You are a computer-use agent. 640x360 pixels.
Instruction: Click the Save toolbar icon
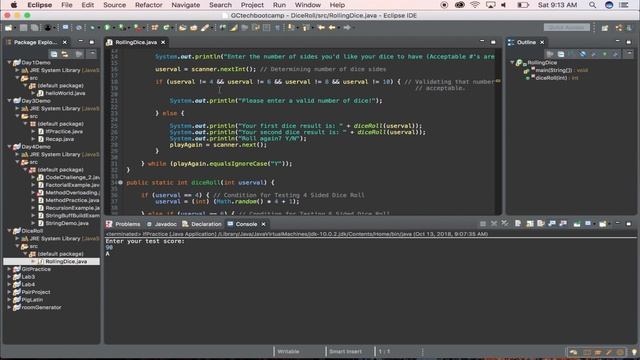tap(23, 28)
